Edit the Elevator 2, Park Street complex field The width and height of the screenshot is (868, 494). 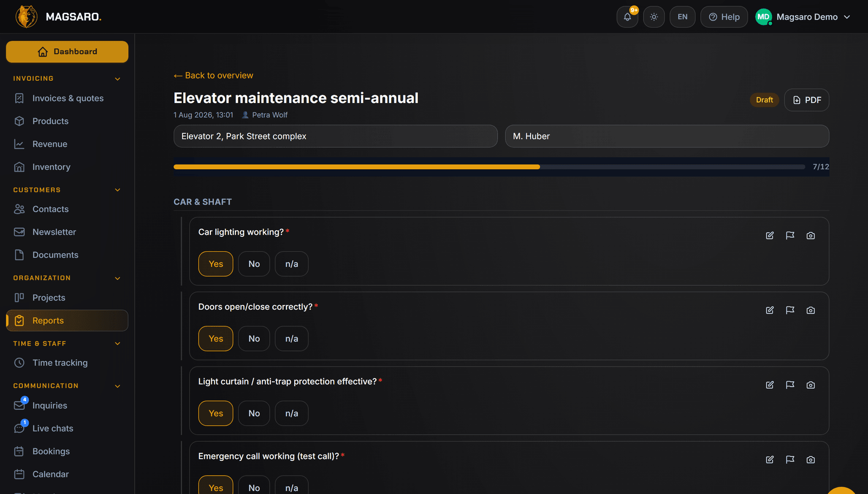(x=335, y=136)
